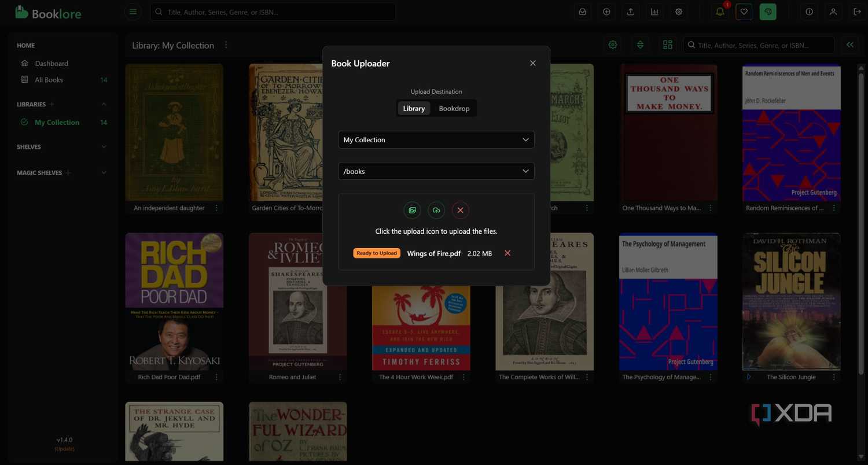Click the upload book icon in header

pos(631,12)
